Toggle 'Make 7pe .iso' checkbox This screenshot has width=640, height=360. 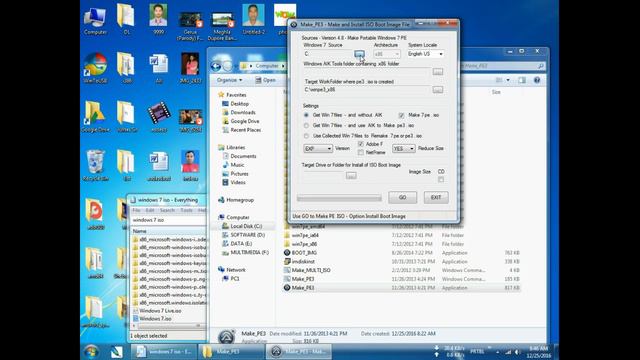click(401, 116)
